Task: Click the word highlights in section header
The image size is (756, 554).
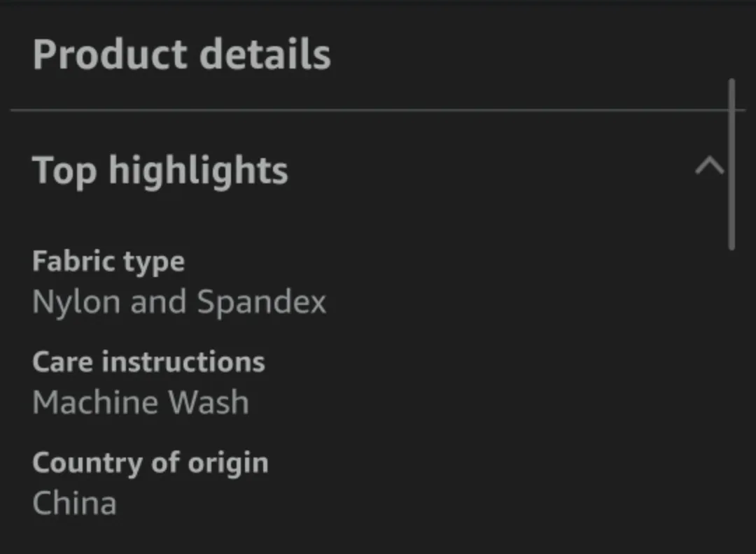Action: 198,170
